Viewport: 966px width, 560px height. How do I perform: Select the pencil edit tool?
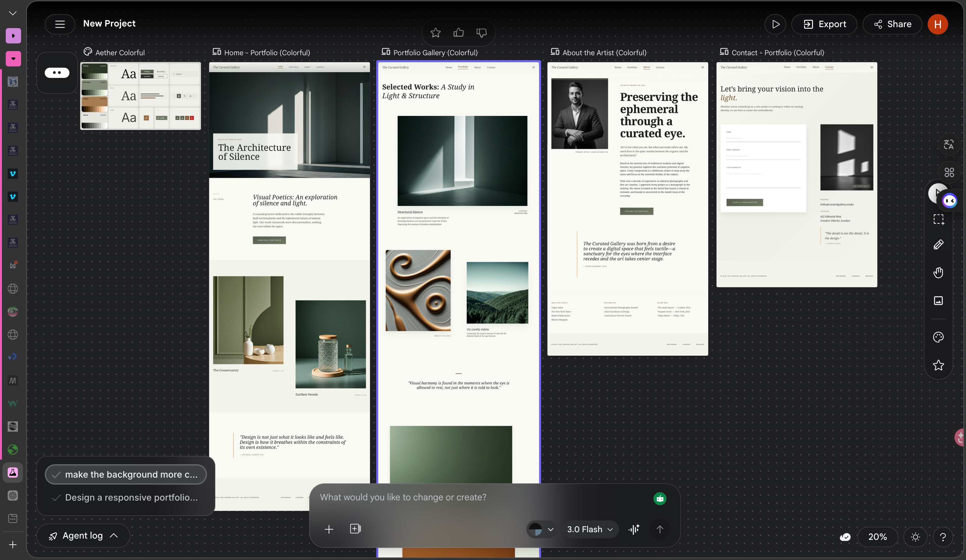(x=938, y=244)
